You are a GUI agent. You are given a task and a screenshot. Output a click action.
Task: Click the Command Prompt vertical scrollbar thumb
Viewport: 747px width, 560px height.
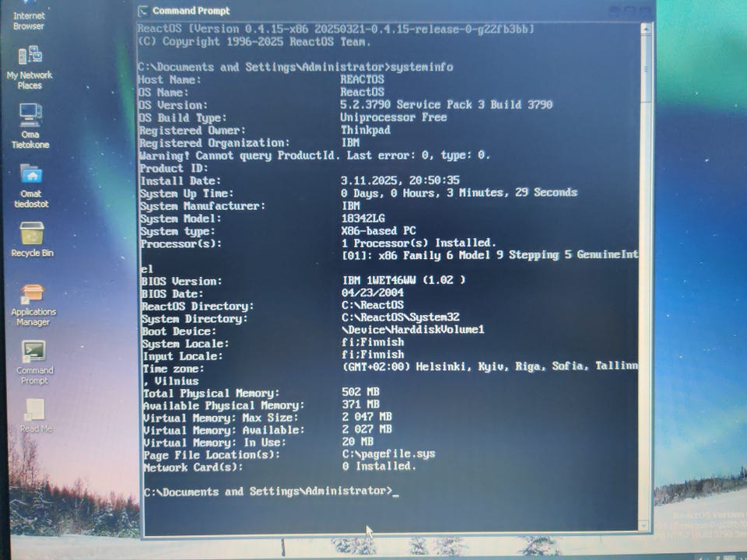pos(646,68)
